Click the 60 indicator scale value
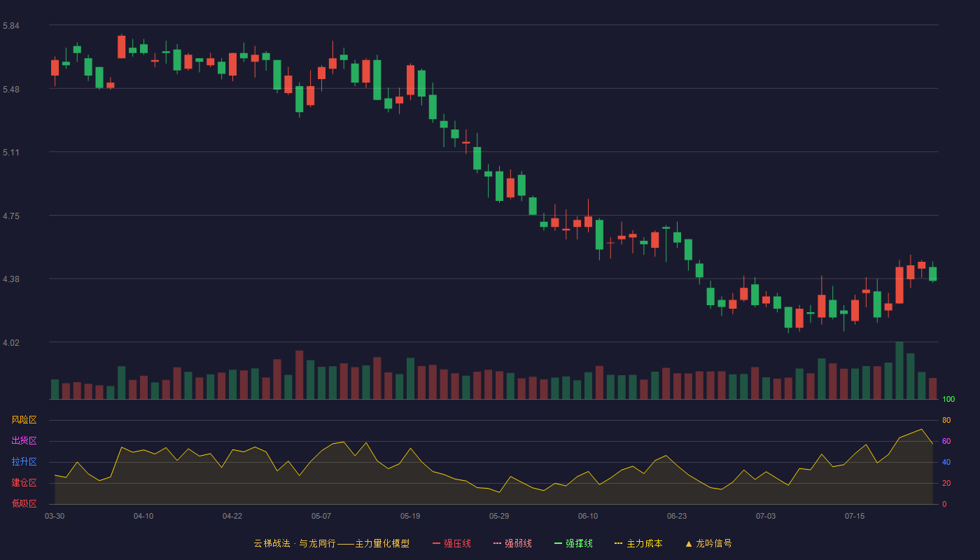 [x=946, y=441]
